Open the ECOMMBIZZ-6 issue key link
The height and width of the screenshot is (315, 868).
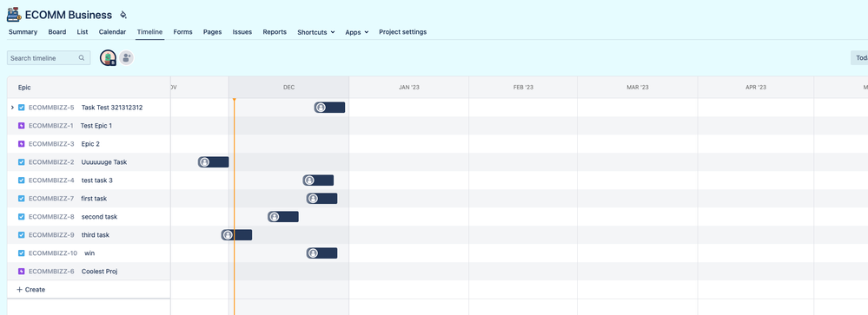click(x=51, y=272)
